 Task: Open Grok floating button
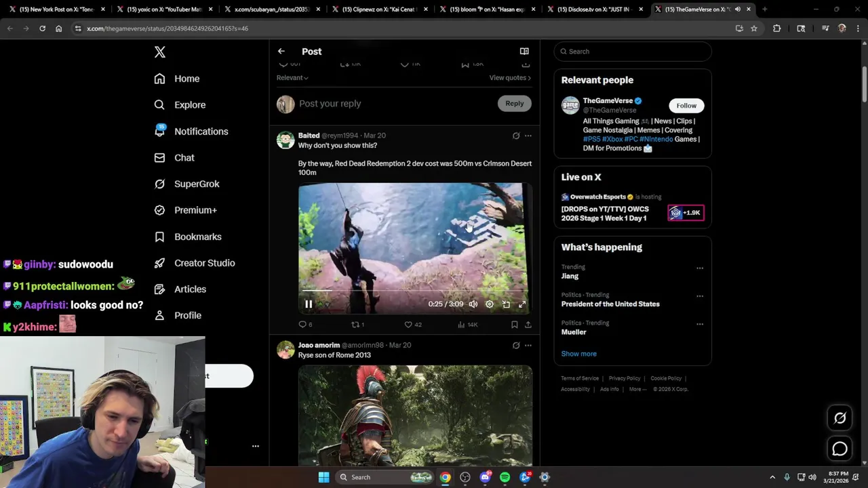pyautogui.click(x=840, y=418)
